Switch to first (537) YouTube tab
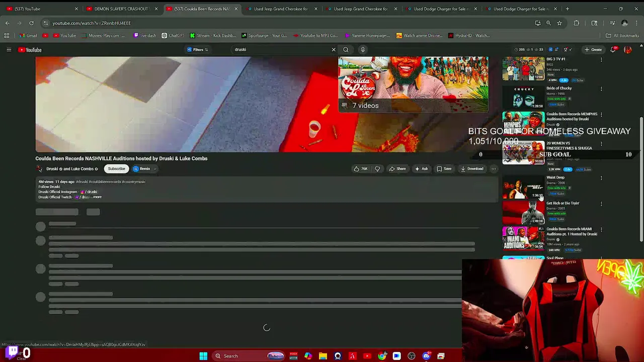 [x=41, y=9]
